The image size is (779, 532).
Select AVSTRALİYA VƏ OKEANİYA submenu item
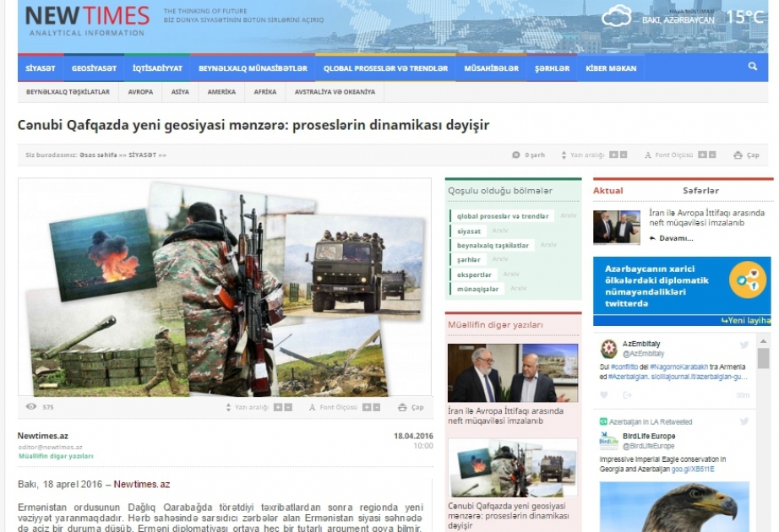click(335, 92)
